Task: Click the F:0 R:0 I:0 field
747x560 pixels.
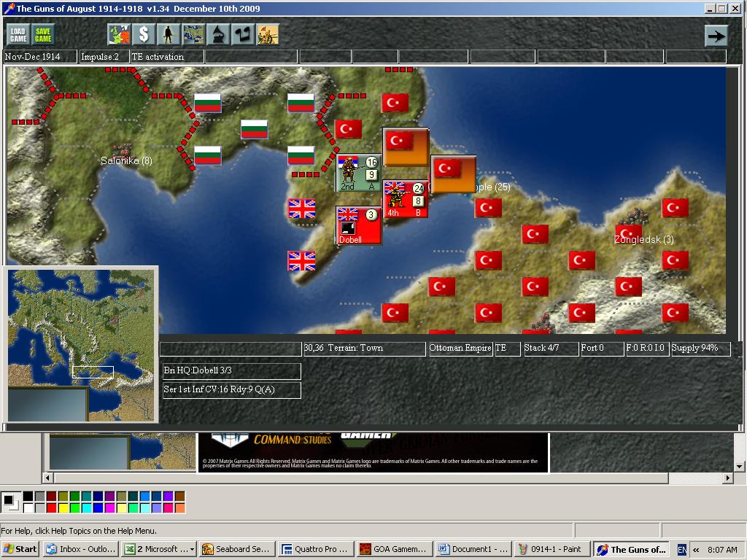Action: [647, 348]
